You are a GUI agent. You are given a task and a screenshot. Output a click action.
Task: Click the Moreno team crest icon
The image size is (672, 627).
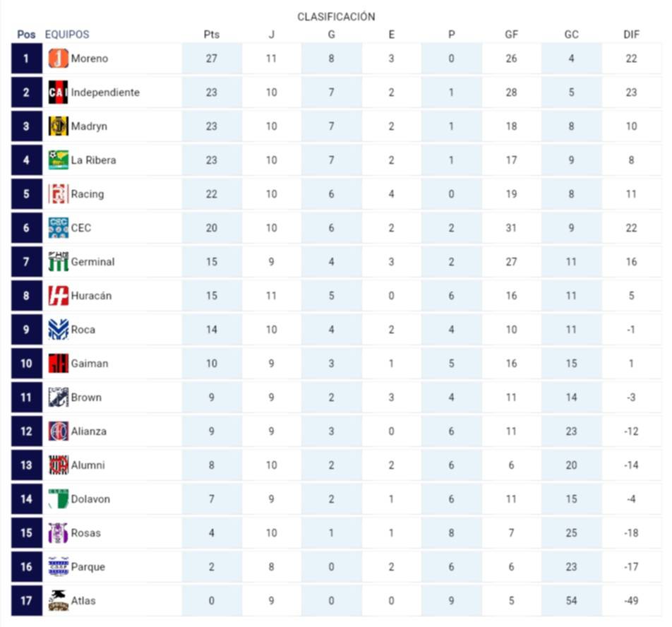click(x=59, y=59)
